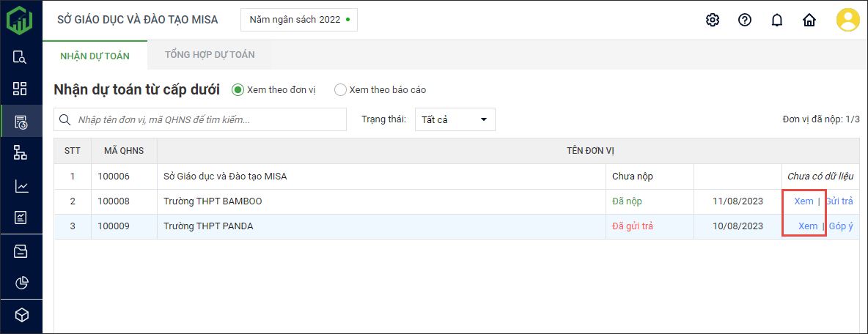
Task: Click 'Góp ý' link for Trường THPT PANDA
Action: 841,226
